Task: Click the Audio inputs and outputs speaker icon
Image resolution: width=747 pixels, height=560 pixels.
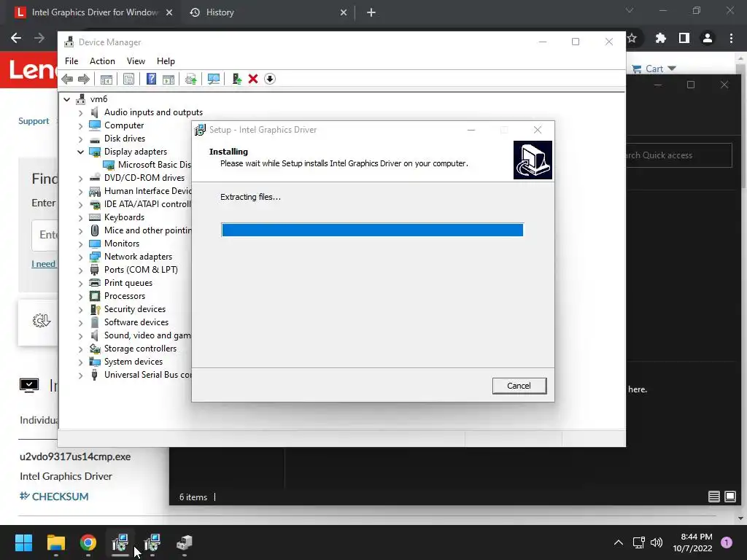Action: click(x=95, y=112)
